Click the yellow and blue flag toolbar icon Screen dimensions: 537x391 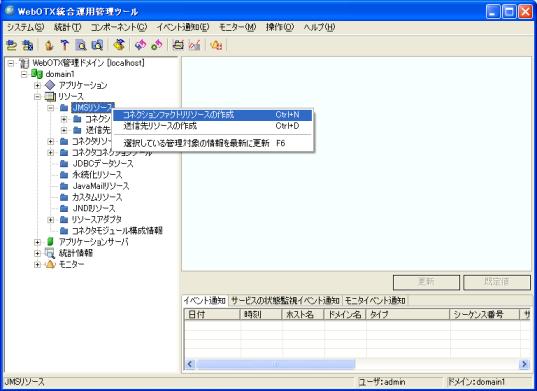[119, 45]
